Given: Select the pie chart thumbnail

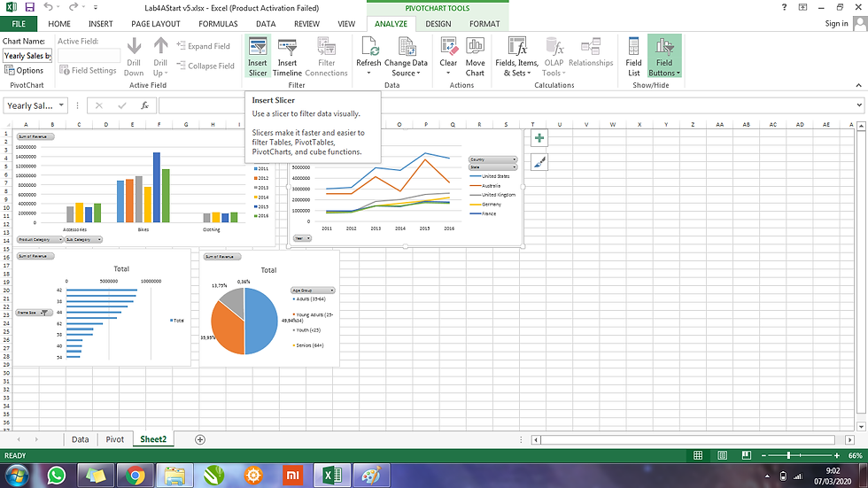Looking at the screenshot, I should 269,307.
